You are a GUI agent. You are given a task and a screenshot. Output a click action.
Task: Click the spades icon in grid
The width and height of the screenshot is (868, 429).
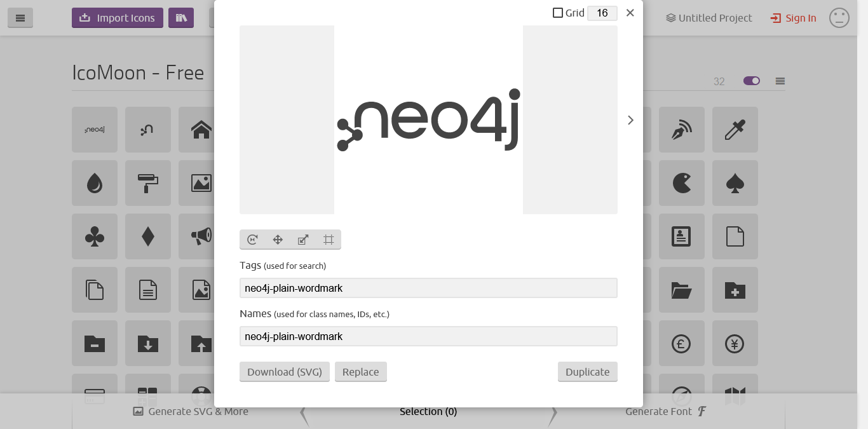(x=735, y=183)
